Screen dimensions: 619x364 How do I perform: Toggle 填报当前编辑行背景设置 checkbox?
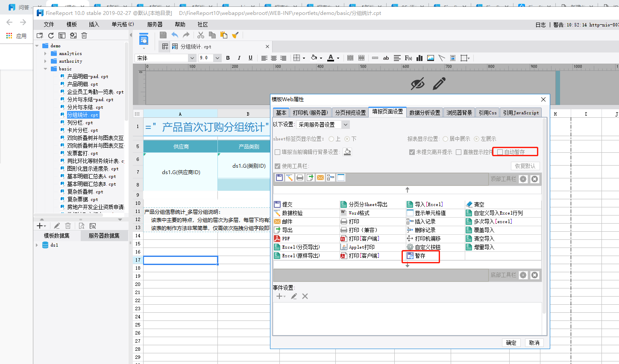coord(278,152)
